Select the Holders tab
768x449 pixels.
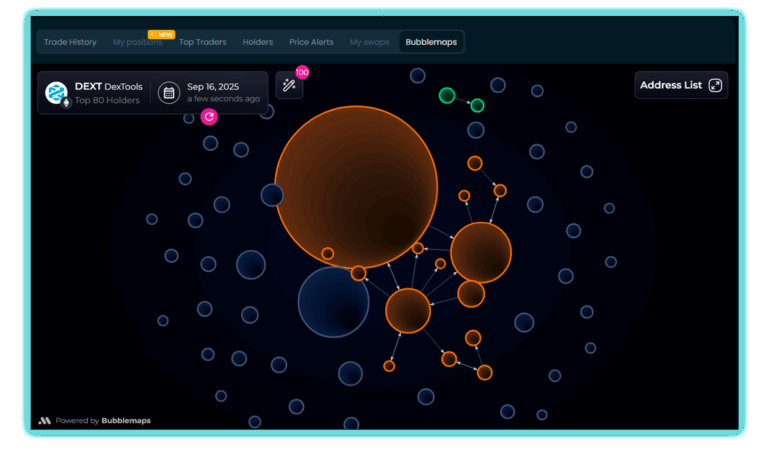(x=258, y=42)
